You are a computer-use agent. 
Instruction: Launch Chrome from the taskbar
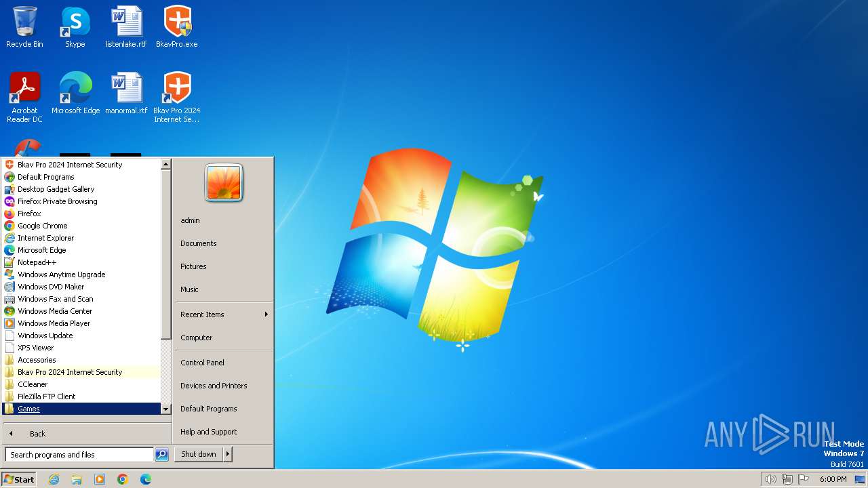tap(123, 479)
